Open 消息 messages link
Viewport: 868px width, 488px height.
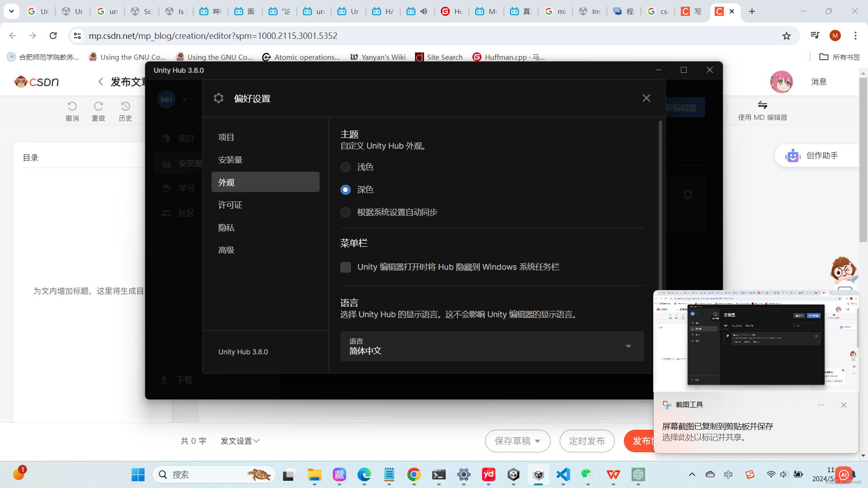pyautogui.click(x=819, y=82)
